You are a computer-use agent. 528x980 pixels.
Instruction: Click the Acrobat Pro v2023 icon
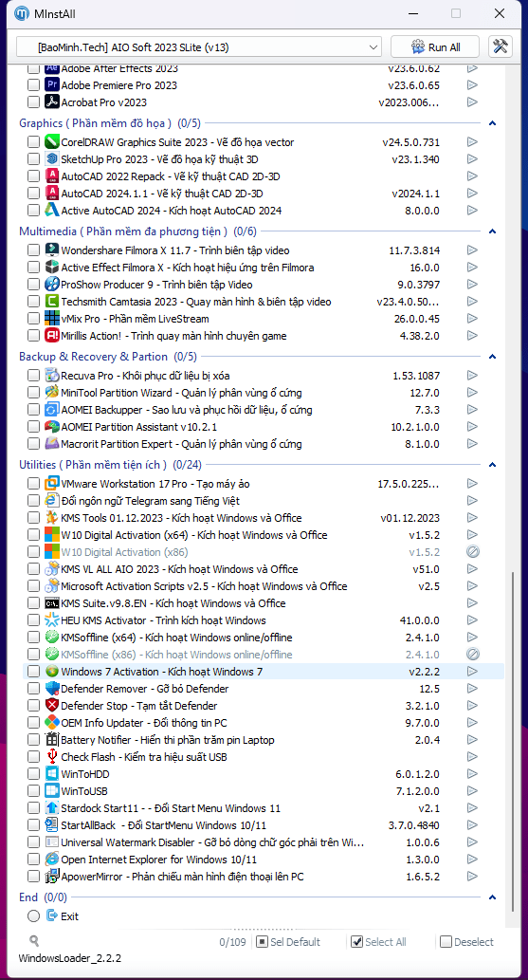tap(52, 102)
